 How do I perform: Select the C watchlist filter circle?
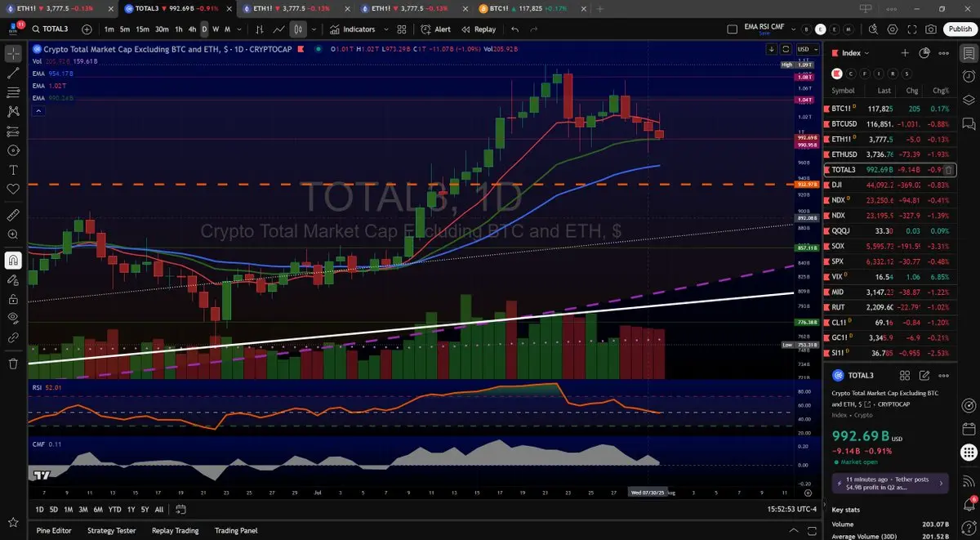point(851,73)
